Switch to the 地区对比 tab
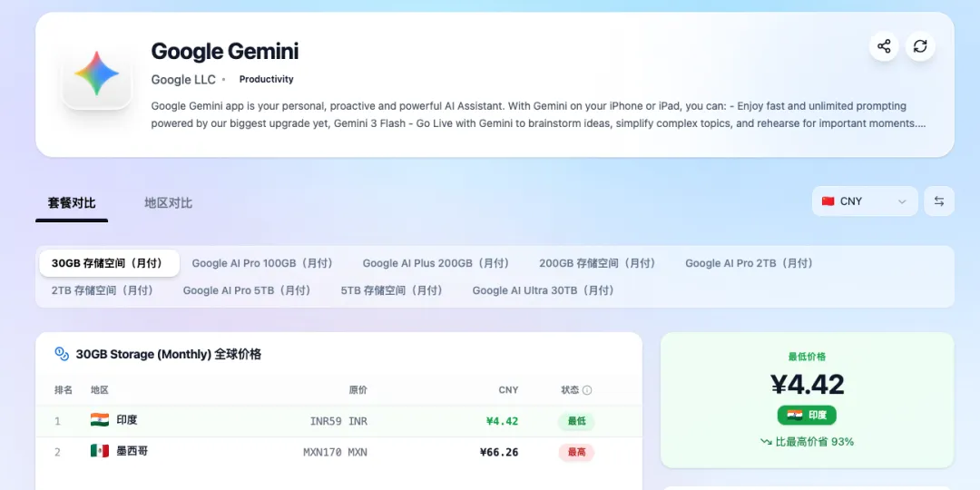This screenshot has height=490, width=980. point(168,203)
